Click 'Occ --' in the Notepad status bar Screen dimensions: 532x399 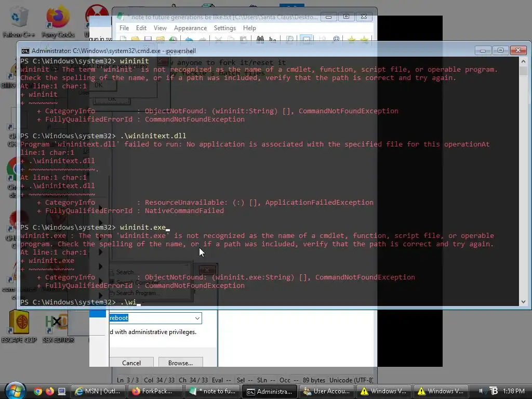coord(289,380)
